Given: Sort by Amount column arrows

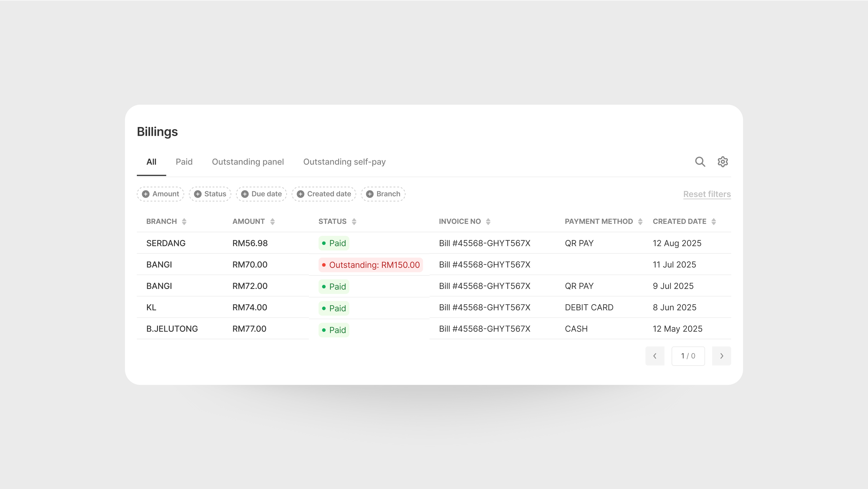Looking at the screenshot, I should coord(272,221).
